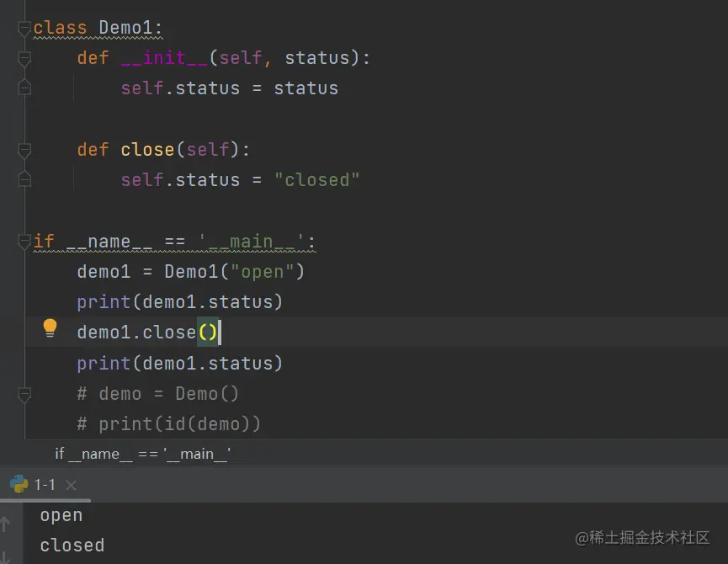Viewport: 728px width, 564px height.
Task: Click the comment # demo = Demo()
Action: click(158, 394)
